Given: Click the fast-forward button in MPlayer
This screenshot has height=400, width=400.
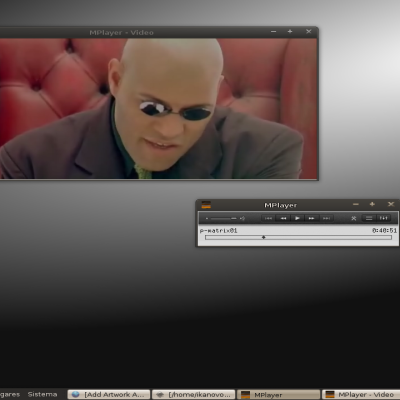Looking at the screenshot, I should point(311,218).
